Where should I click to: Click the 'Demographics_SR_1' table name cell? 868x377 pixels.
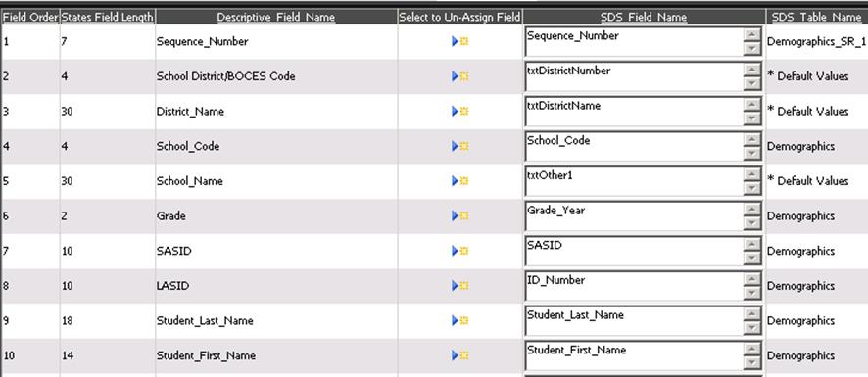[x=816, y=41]
